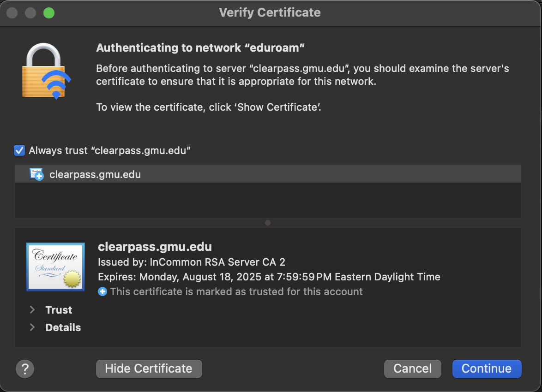Expand the Trust section chevron
The height and width of the screenshot is (392, 542).
32,310
